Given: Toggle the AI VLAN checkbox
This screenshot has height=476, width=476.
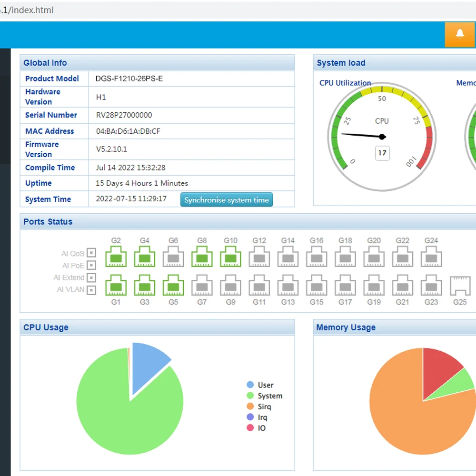Looking at the screenshot, I should coord(91,290).
